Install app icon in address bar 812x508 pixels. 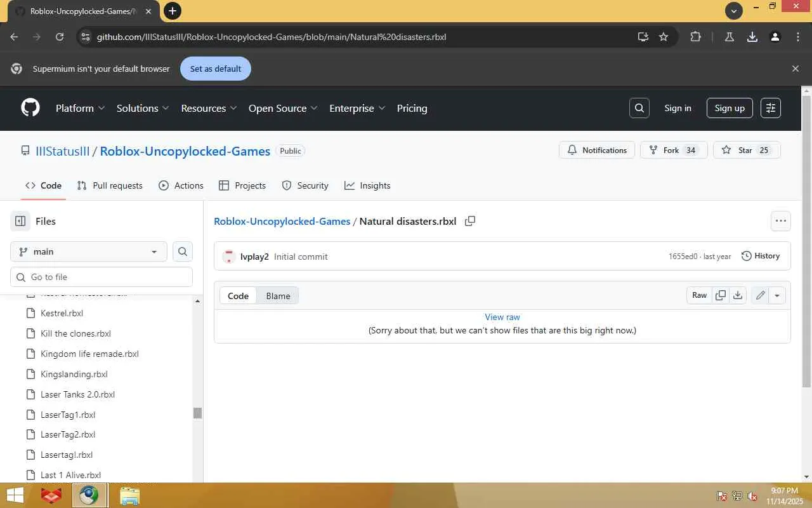643,37
